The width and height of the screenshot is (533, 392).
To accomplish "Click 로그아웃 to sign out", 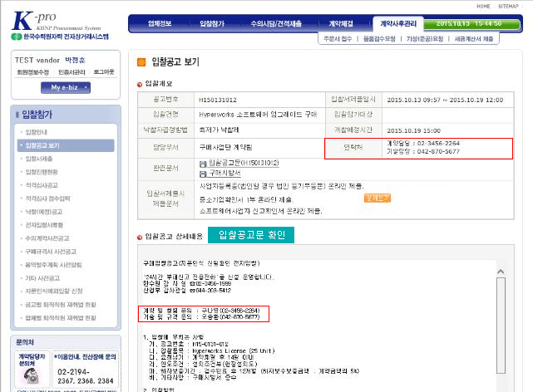I will pos(104,72).
